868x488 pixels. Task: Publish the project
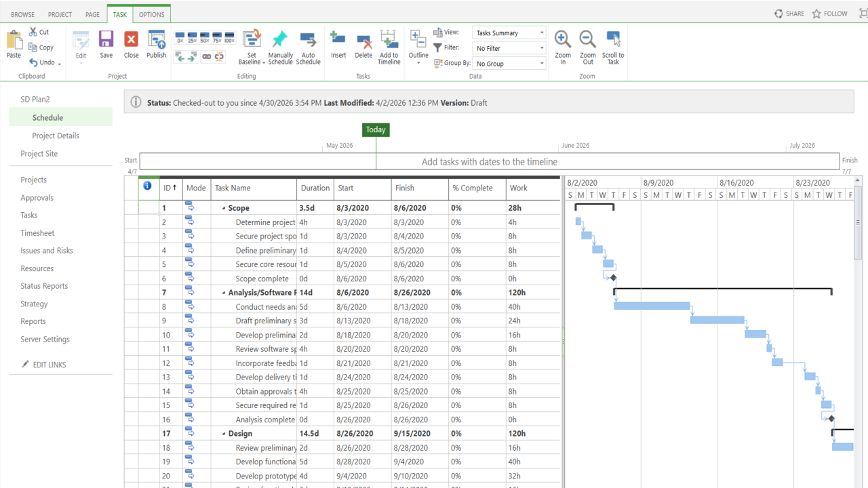[156, 44]
